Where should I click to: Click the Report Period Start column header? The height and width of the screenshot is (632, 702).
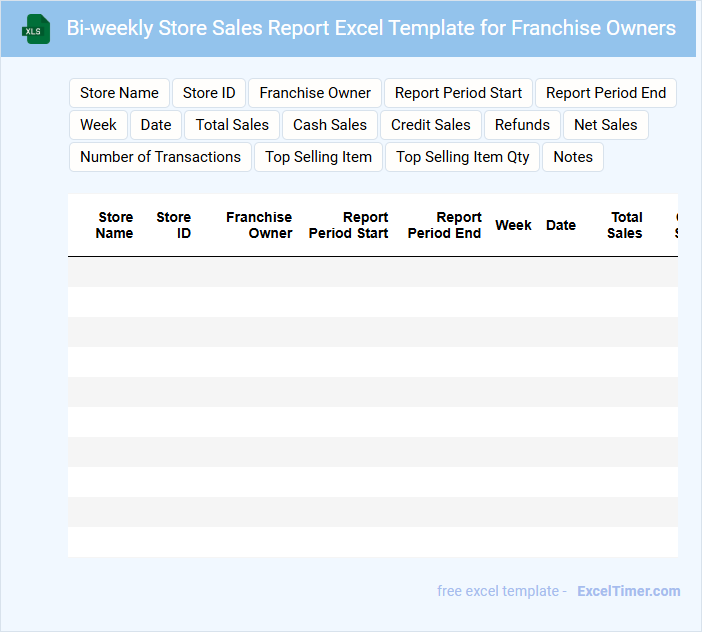349,225
